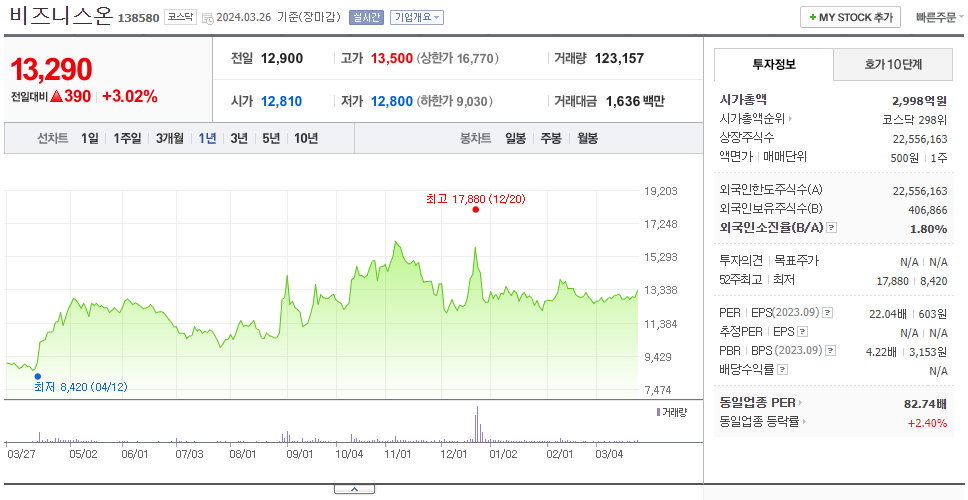Click the +2.40% sector change value
This screenshot has width=968, height=500.
(927, 423)
